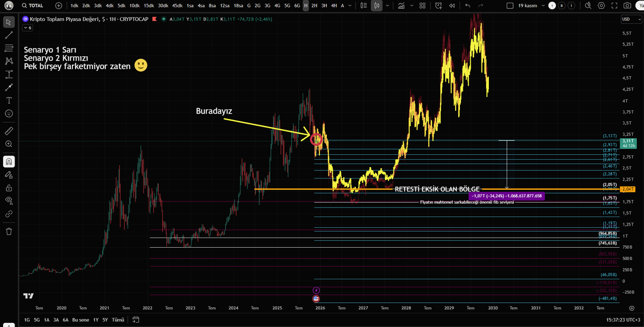Screen dimensions: 644x327
Task: Toggle stay in drawing mode
Action: [x=9, y=175]
